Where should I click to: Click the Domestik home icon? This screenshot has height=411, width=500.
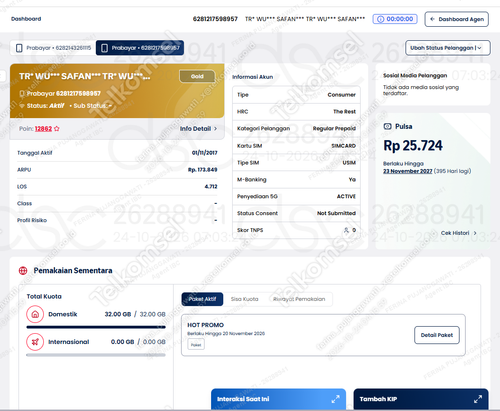click(x=35, y=314)
